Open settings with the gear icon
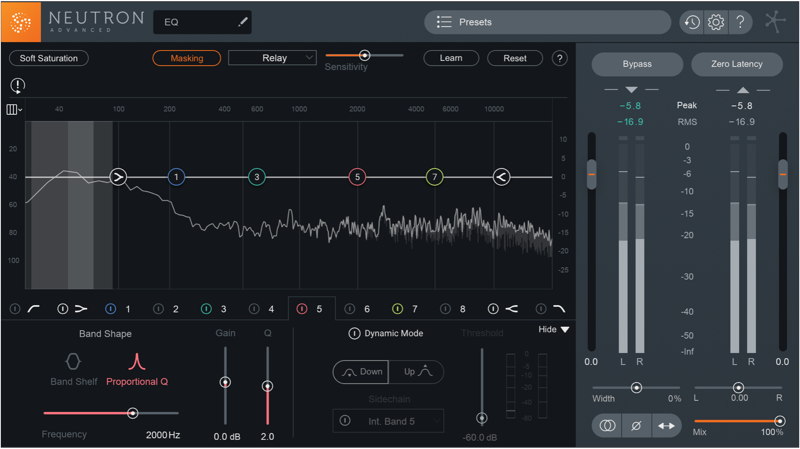The height and width of the screenshot is (449, 800). [716, 22]
